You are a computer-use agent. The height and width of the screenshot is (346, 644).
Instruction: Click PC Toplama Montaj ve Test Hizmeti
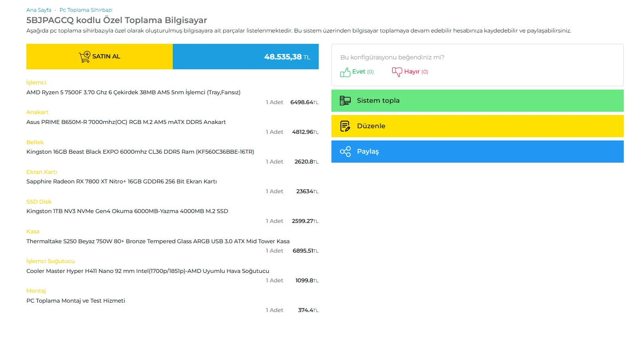[x=76, y=301]
